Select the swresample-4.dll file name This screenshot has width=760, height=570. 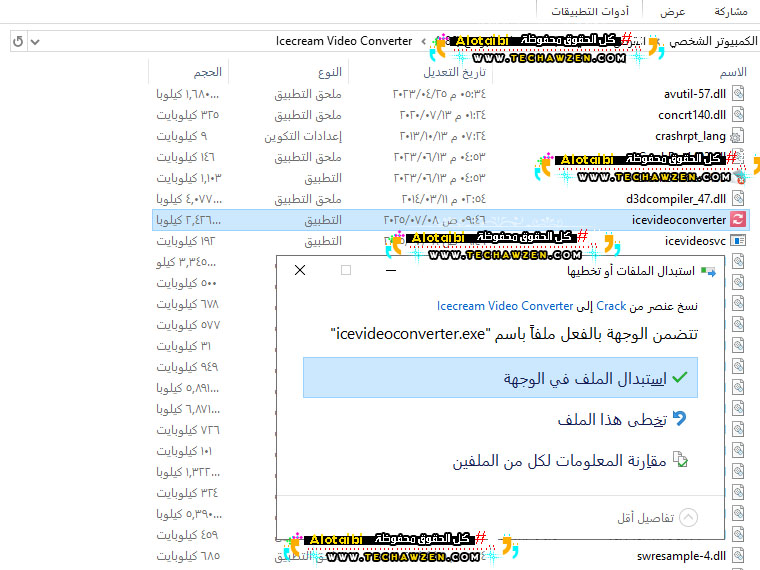[681, 556]
